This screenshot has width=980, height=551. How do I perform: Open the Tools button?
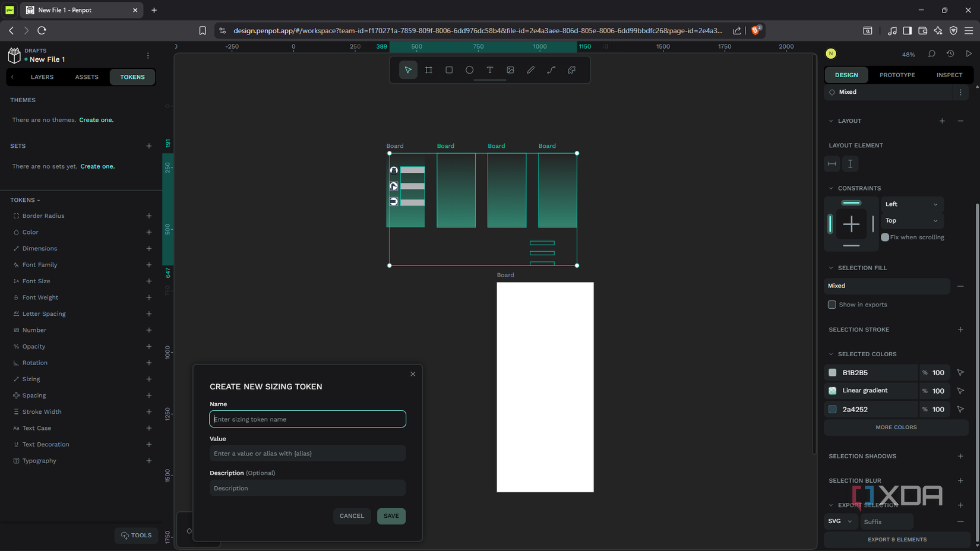[137, 536]
